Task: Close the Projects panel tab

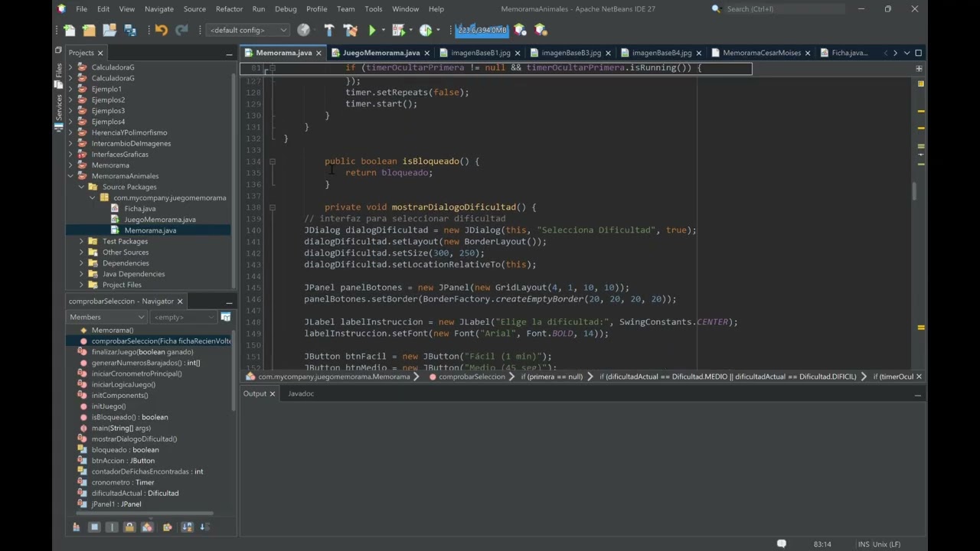Action: 100,53
